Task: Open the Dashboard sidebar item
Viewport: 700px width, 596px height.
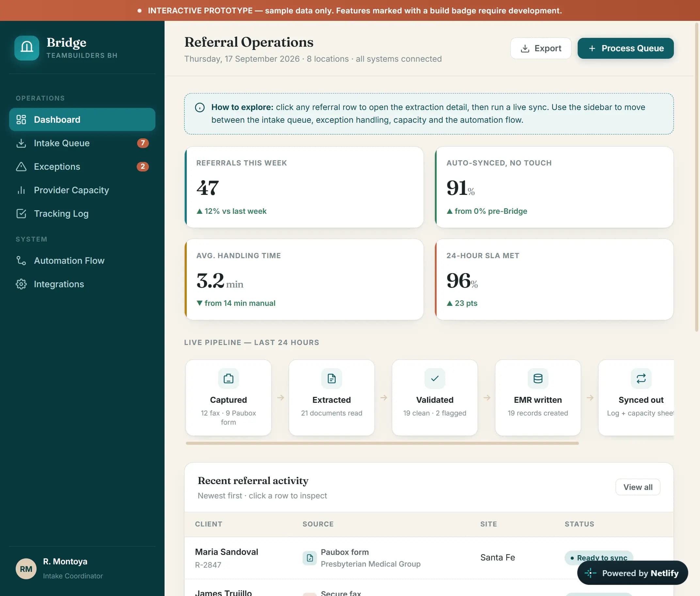Action: point(82,119)
